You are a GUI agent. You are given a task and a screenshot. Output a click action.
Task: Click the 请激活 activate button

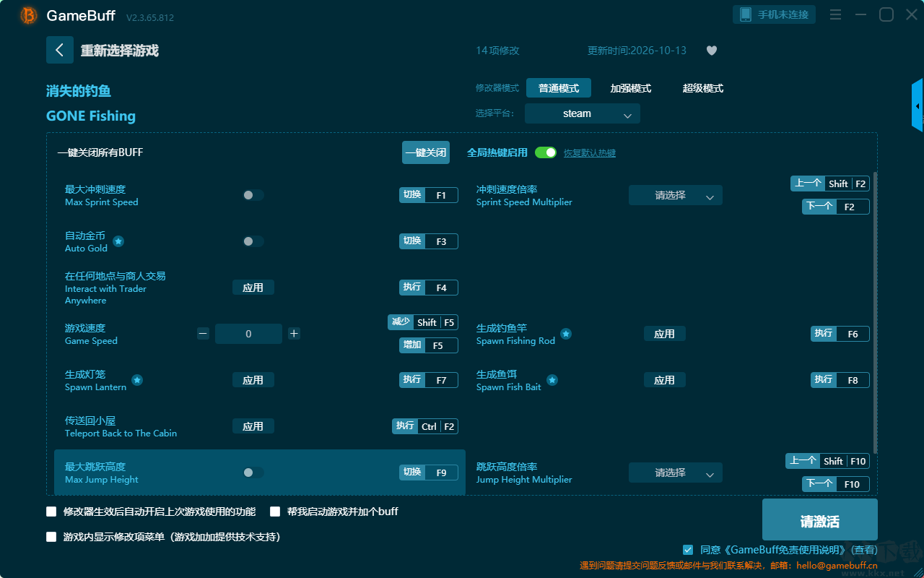820,519
